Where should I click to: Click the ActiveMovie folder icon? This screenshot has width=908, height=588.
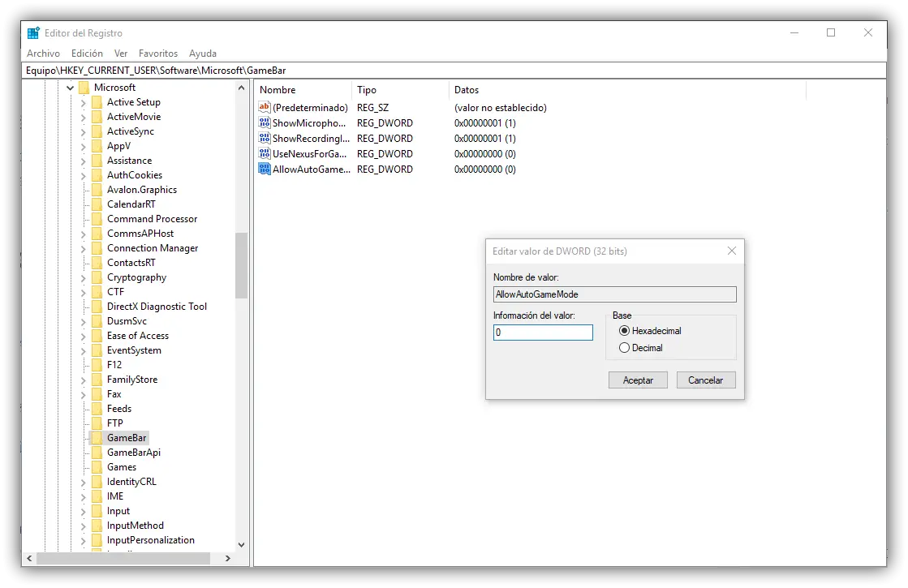point(97,116)
